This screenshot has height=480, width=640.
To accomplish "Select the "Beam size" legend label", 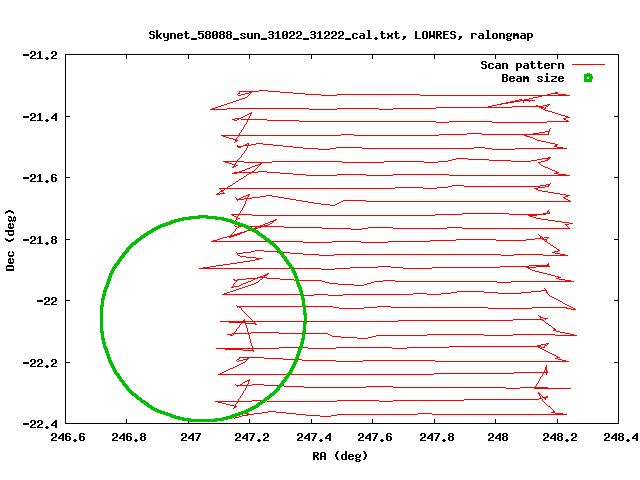I will pyautogui.click(x=533, y=78).
